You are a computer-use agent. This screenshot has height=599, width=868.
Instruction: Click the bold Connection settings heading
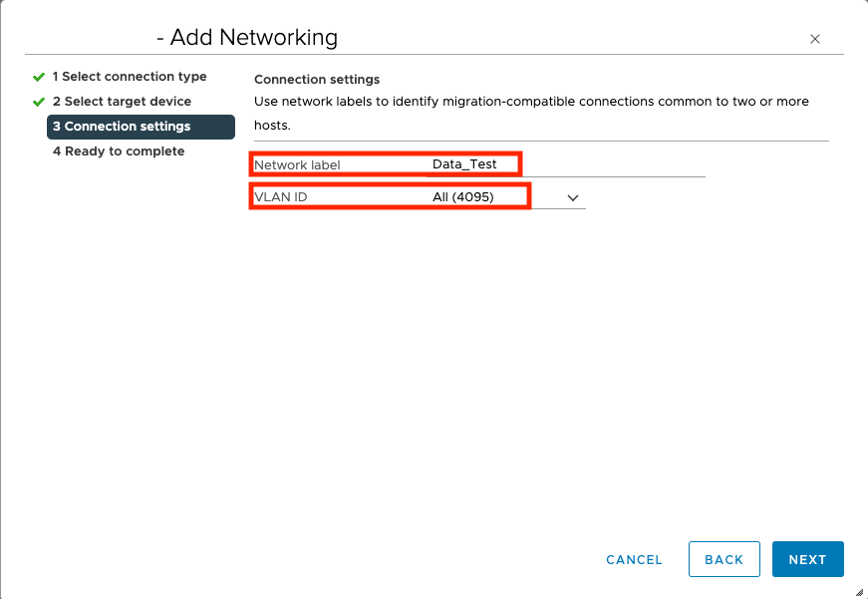point(317,79)
